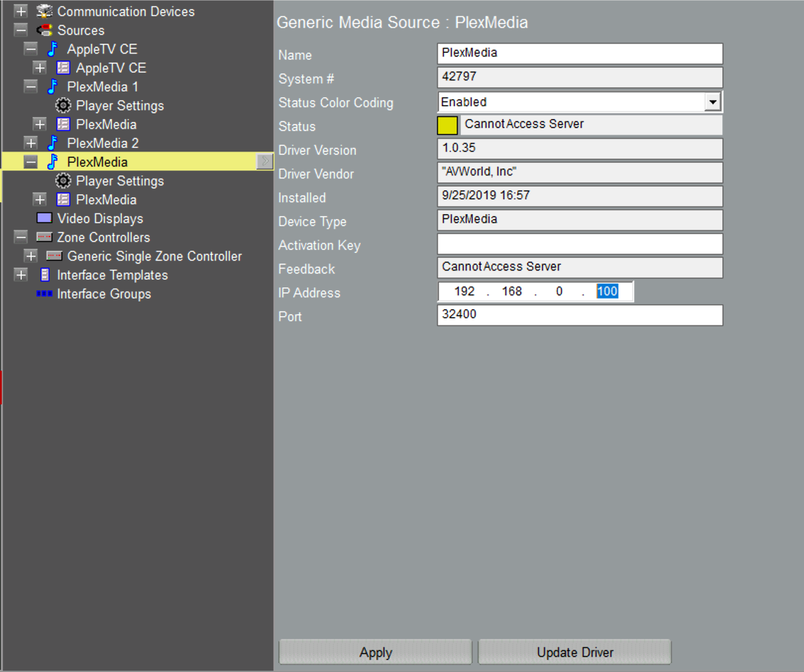Click the PlexMedia 2 music note icon
The height and width of the screenshot is (672, 804).
[x=53, y=143]
